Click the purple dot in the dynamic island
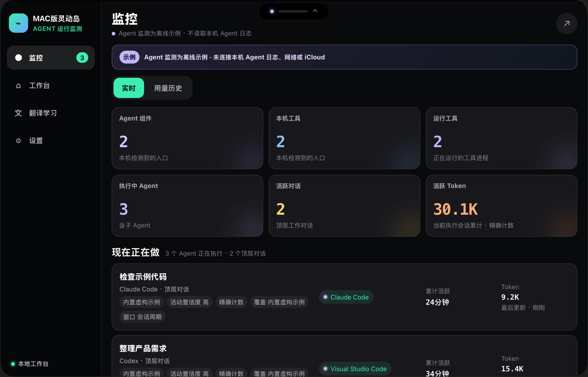The width and height of the screenshot is (588, 377). (272, 11)
